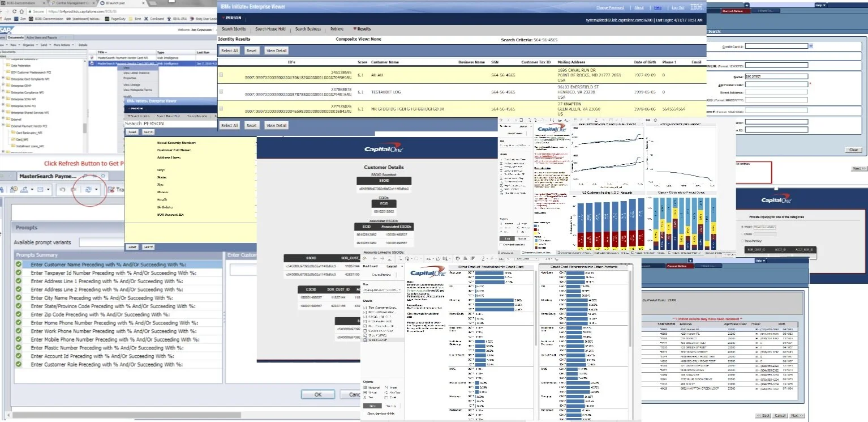Viewport: 868px width, 422px height.
Task: Click the Log Out link
Action: [x=677, y=8]
